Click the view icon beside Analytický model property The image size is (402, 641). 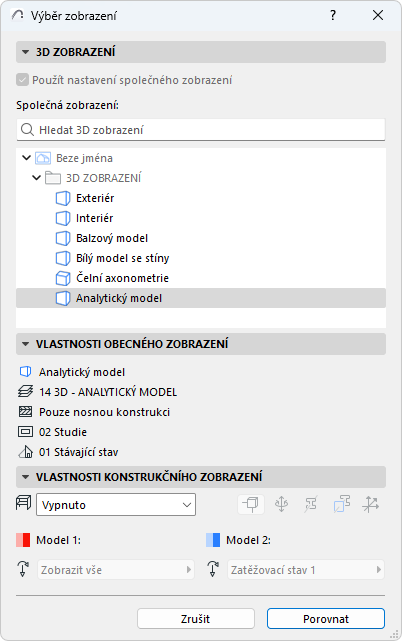pos(25,372)
